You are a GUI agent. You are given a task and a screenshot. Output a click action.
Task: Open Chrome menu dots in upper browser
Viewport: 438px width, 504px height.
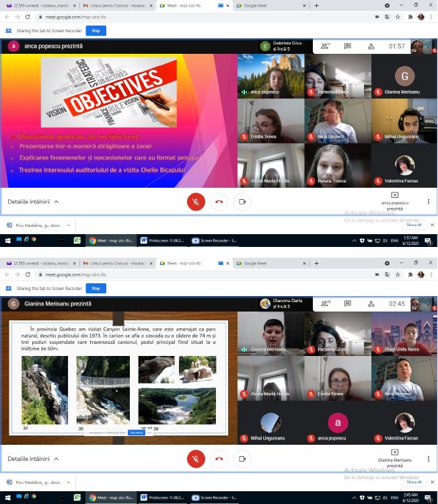pos(431,17)
